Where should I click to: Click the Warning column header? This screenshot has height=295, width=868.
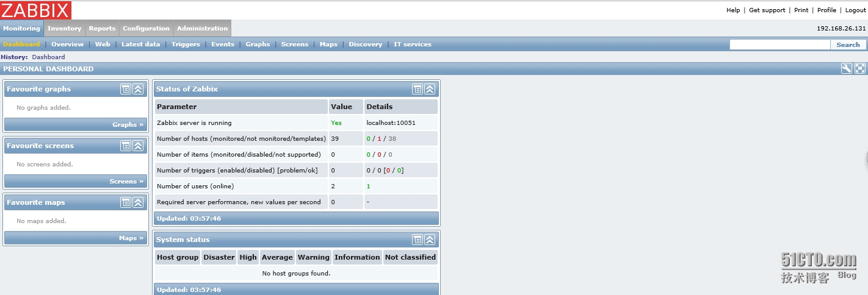[314, 257]
